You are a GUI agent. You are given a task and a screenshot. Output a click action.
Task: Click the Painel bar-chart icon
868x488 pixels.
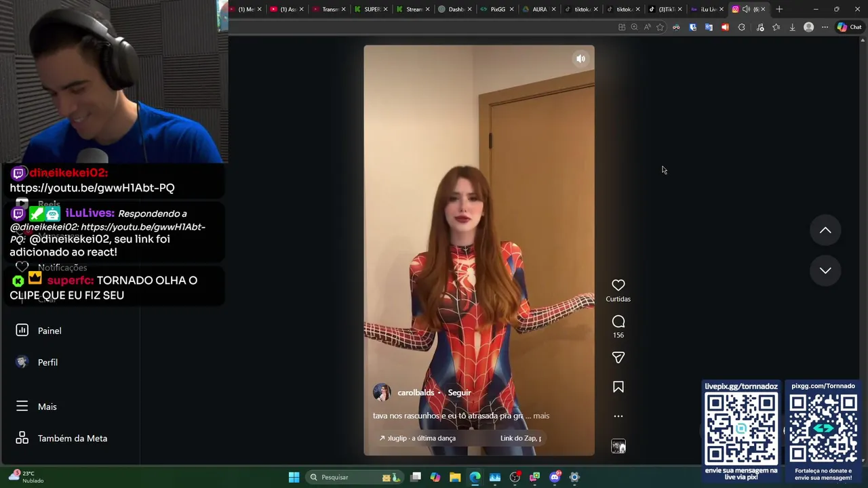coord(22,330)
